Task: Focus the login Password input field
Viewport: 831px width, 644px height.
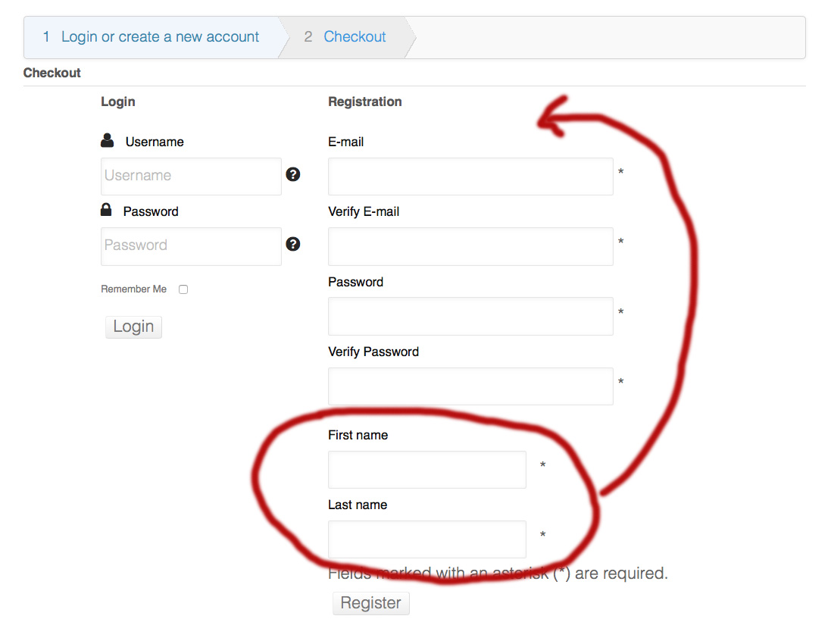Action: pyautogui.click(x=191, y=246)
